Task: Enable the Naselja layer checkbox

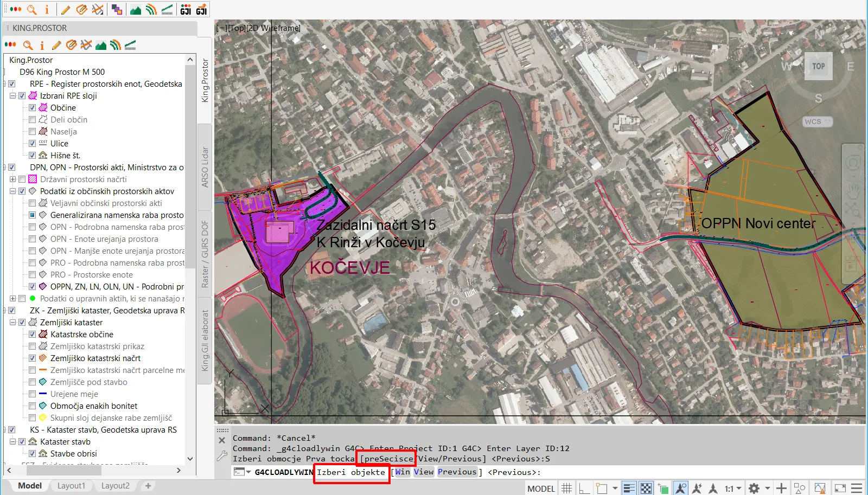Action: coord(32,132)
